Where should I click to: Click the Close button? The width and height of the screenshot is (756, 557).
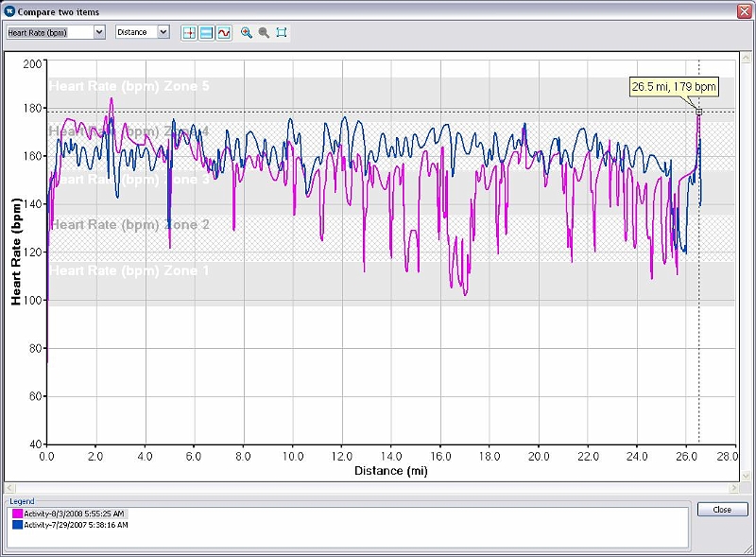click(x=722, y=510)
